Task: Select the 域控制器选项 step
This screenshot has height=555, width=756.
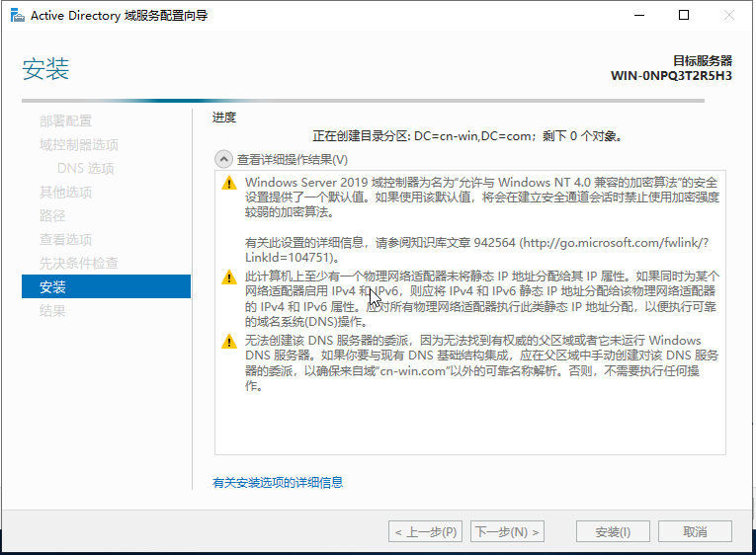Action: point(79,144)
